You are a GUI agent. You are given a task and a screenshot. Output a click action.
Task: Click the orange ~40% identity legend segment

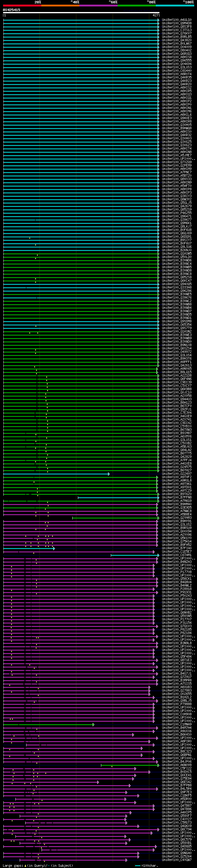60,6
